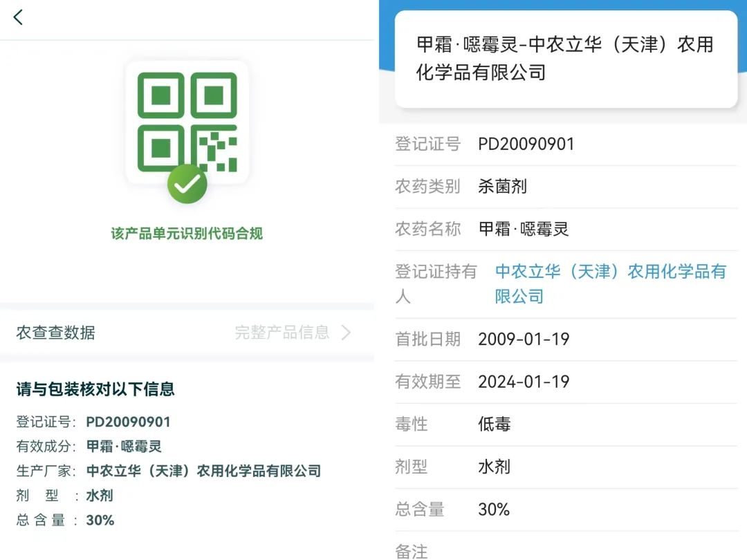Click the 备注 label
The height and width of the screenshot is (560, 747).
coord(412,552)
